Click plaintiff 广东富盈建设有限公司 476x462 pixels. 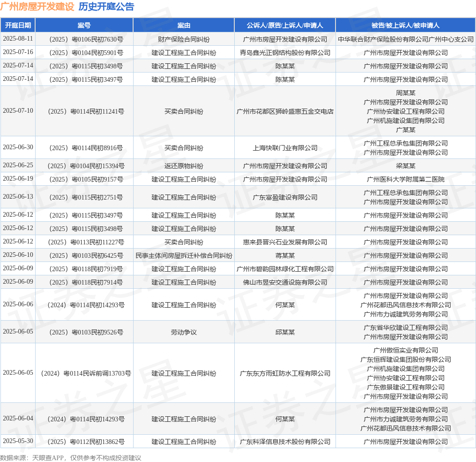285,197
